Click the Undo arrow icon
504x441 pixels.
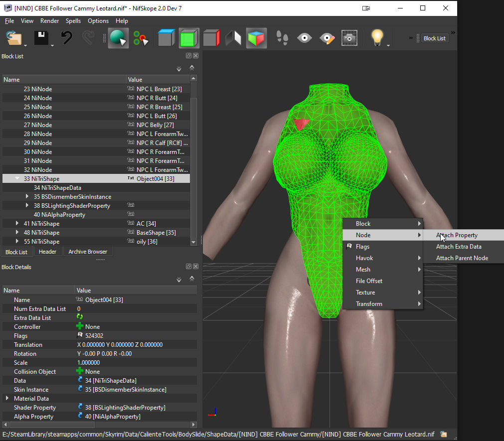pos(66,38)
